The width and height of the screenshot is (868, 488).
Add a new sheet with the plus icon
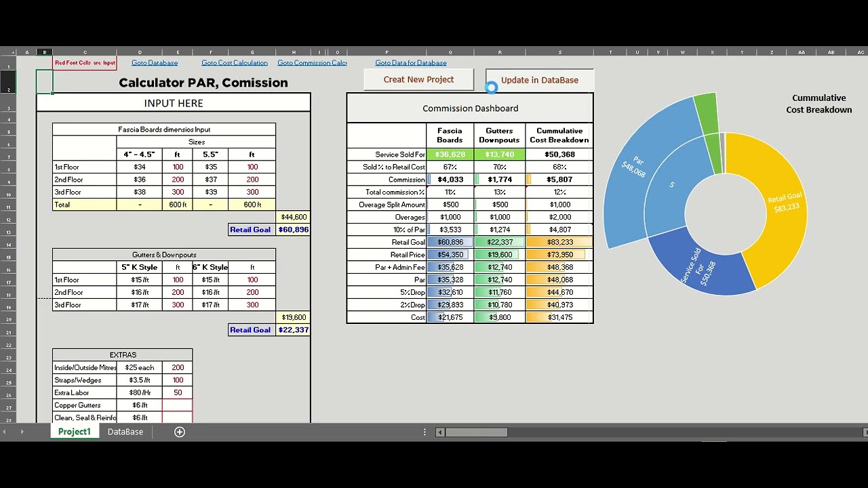click(180, 432)
